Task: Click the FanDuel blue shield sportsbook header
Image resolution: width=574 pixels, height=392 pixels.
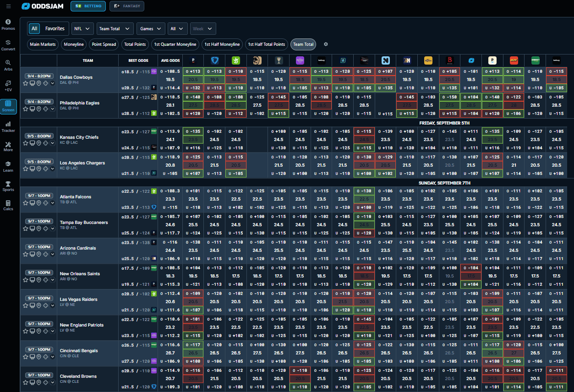Action: tap(214, 60)
